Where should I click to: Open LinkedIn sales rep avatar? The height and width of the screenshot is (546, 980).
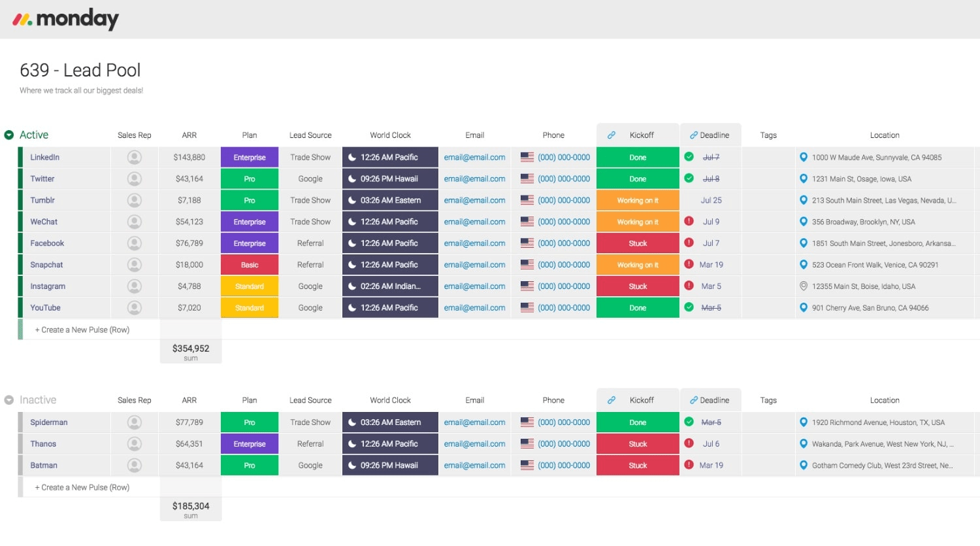[135, 157]
